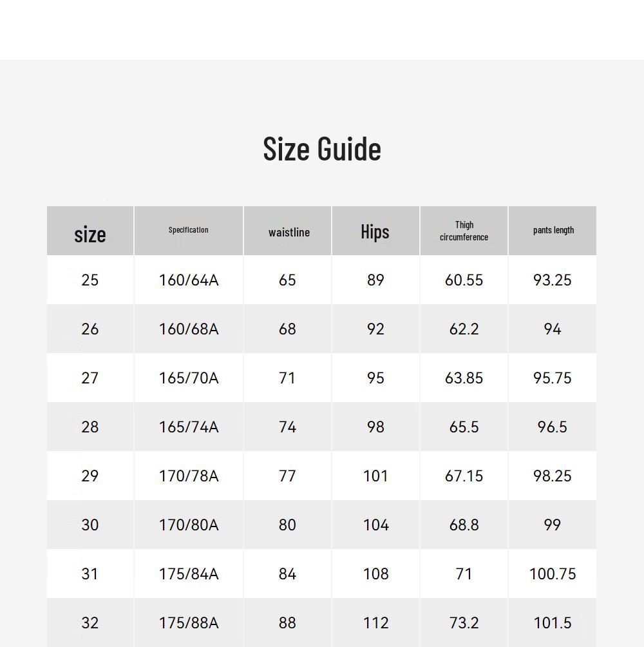Click the 160/68A specification cell

[x=189, y=329]
